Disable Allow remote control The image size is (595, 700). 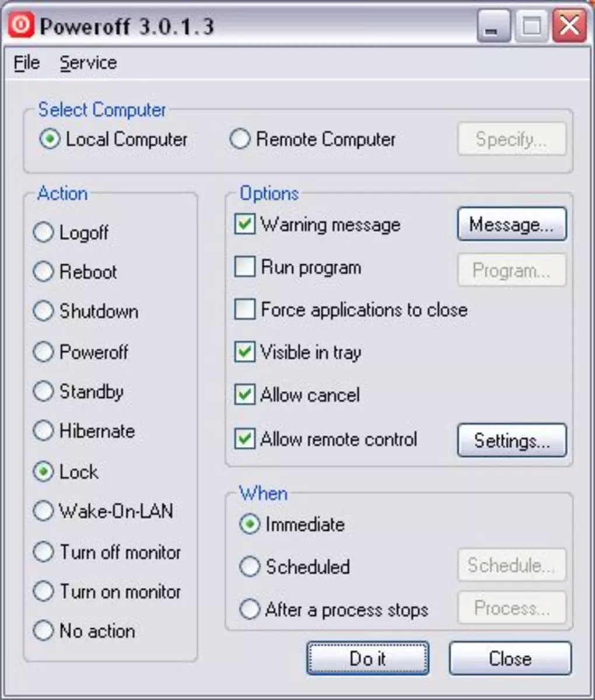(246, 439)
